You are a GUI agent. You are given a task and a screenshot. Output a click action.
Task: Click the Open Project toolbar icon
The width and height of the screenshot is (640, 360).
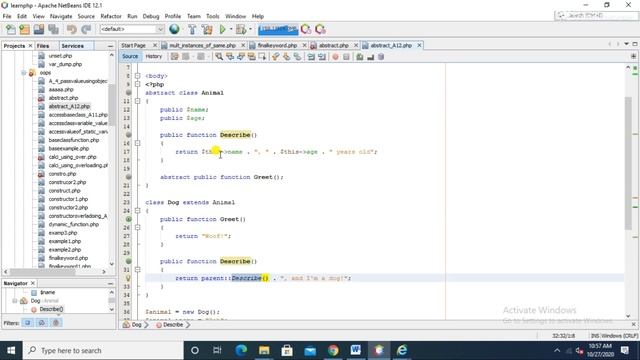tap(39, 29)
